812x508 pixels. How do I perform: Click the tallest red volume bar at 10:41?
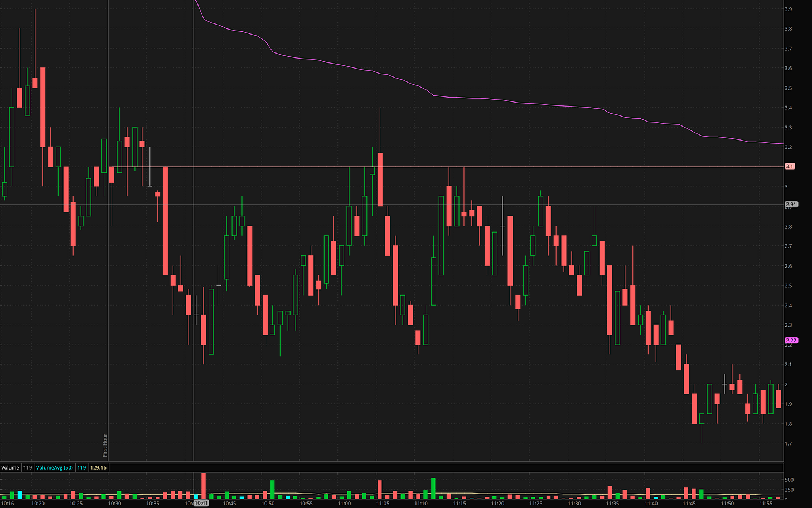coord(204,486)
